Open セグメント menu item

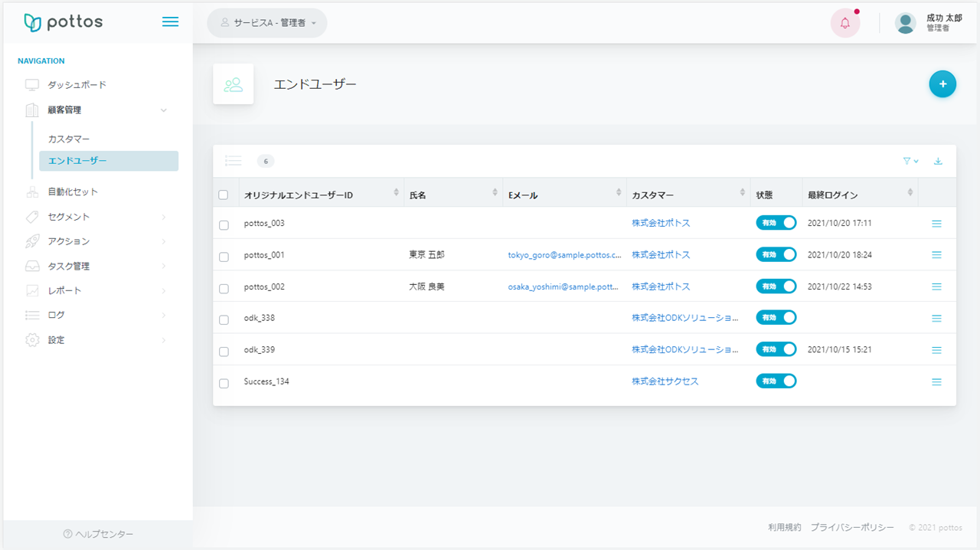click(x=69, y=217)
